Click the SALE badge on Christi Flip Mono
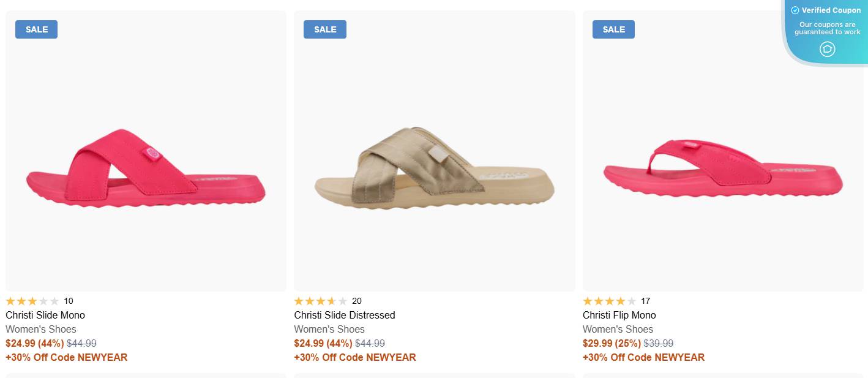The width and height of the screenshot is (868, 378). (x=613, y=29)
